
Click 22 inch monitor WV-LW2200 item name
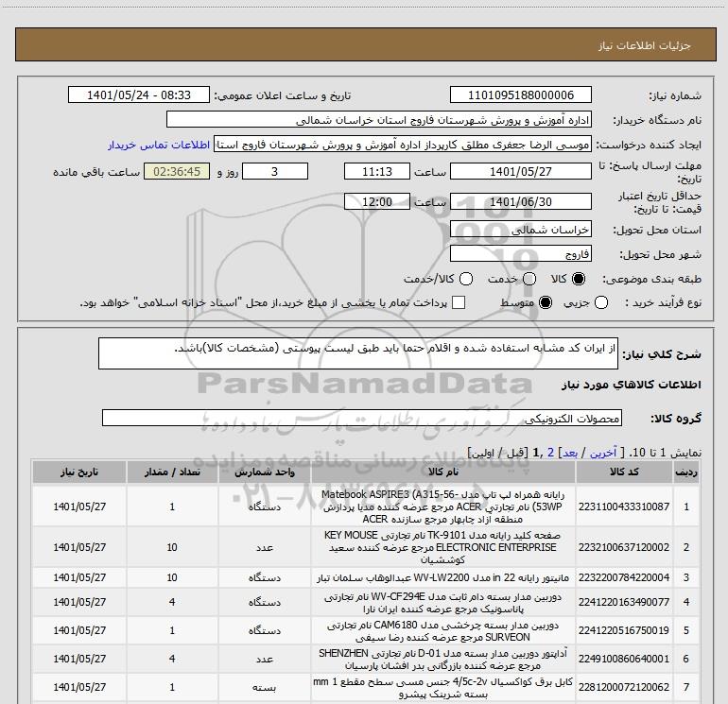coord(443,577)
